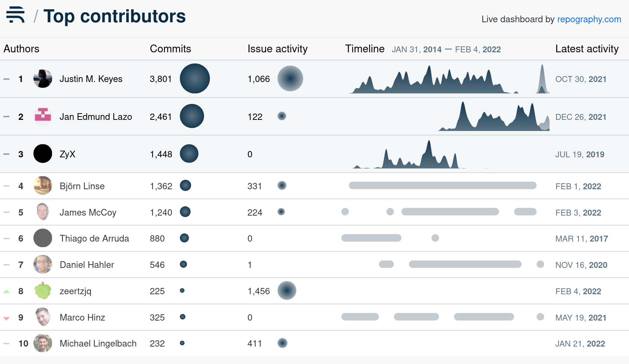Click ZyX's black circle avatar
This screenshot has width=629, height=364.
pyautogui.click(x=43, y=154)
